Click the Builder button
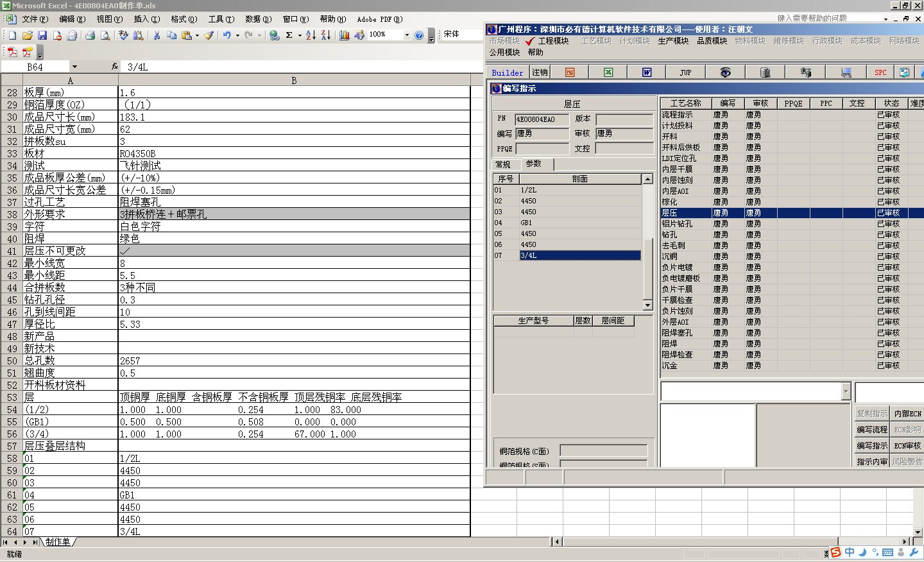The width and height of the screenshot is (924, 562). pos(508,72)
